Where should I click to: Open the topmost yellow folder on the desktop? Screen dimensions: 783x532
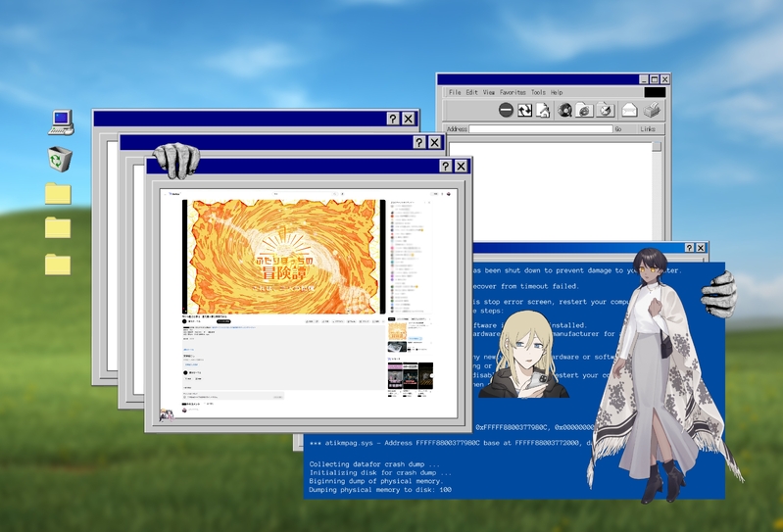click(x=58, y=193)
